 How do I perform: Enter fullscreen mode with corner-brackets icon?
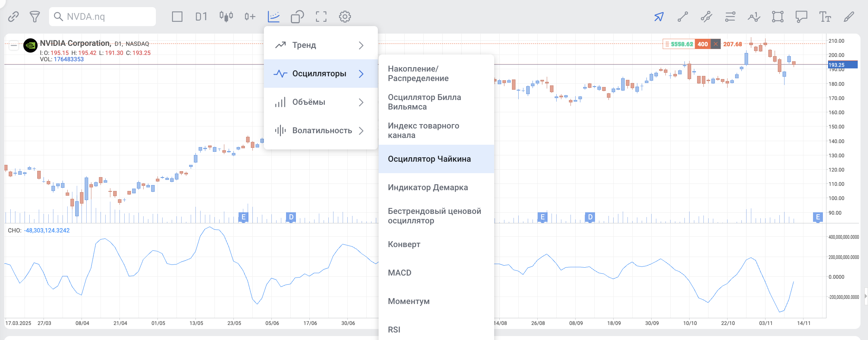(x=321, y=17)
